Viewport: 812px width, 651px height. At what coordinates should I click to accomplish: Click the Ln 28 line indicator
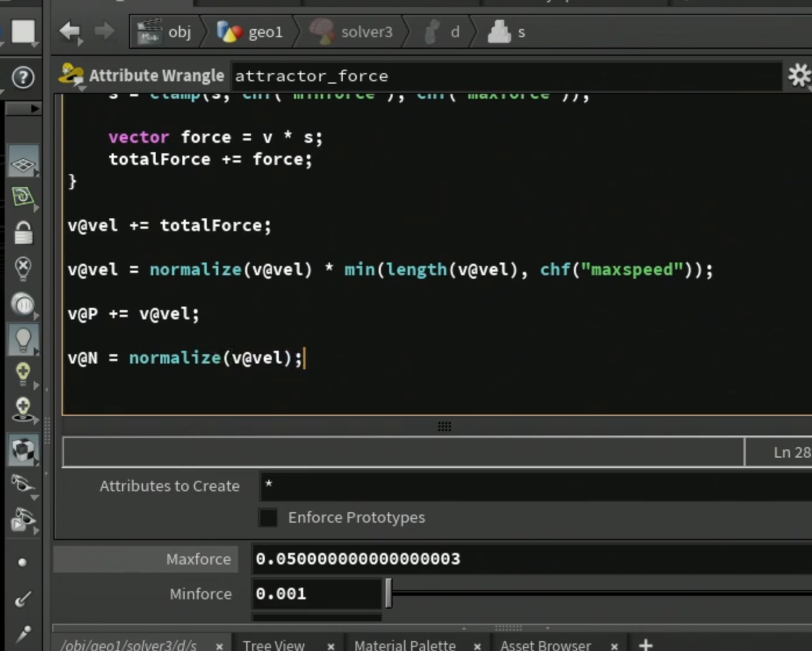[791, 452]
